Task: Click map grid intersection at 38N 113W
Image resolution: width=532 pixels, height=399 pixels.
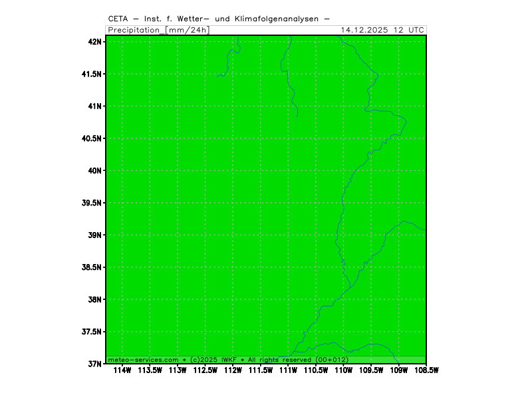Action: 178,299
